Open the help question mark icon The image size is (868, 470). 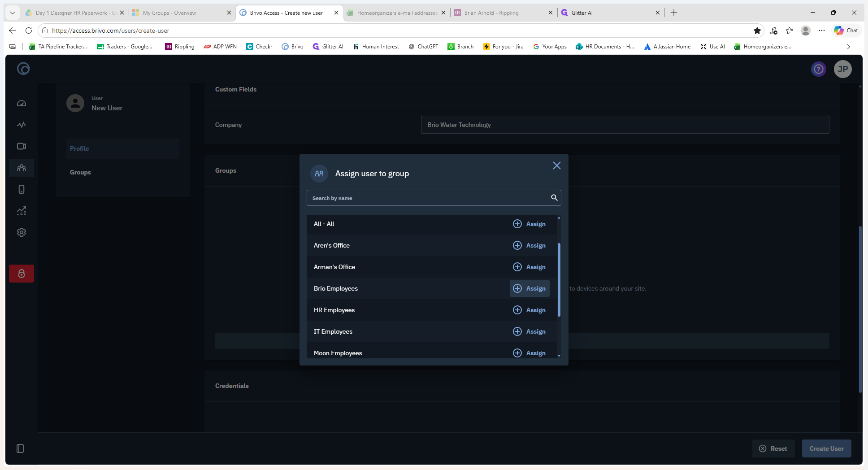point(819,69)
